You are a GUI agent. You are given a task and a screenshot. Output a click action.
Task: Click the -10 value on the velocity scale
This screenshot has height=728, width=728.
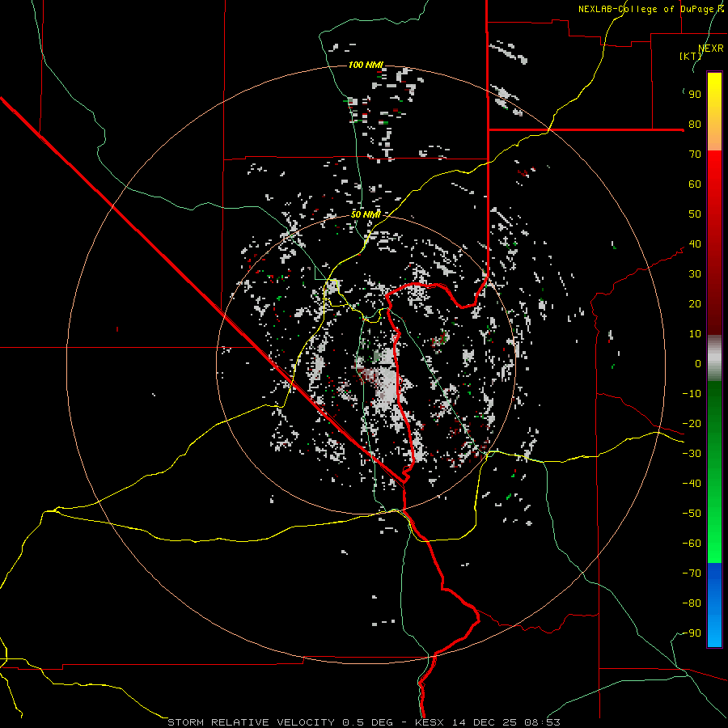point(692,394)
